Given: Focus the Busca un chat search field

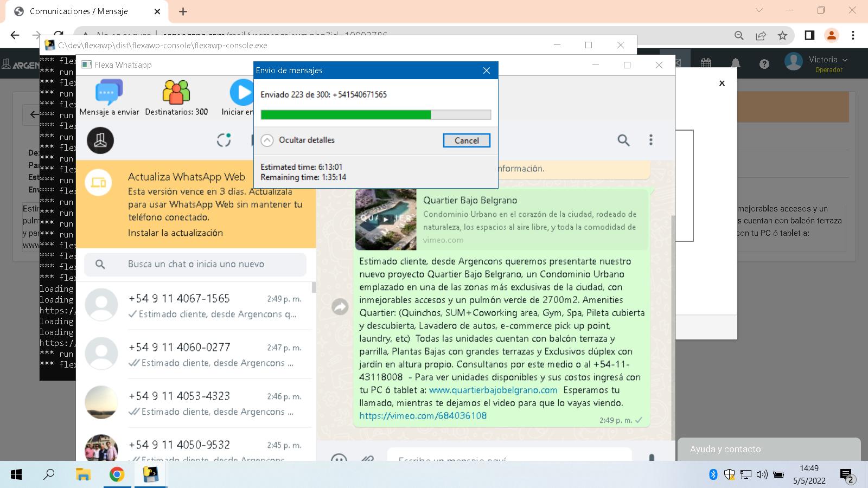Looking at the screenshot, I should (x=195, y=264).
